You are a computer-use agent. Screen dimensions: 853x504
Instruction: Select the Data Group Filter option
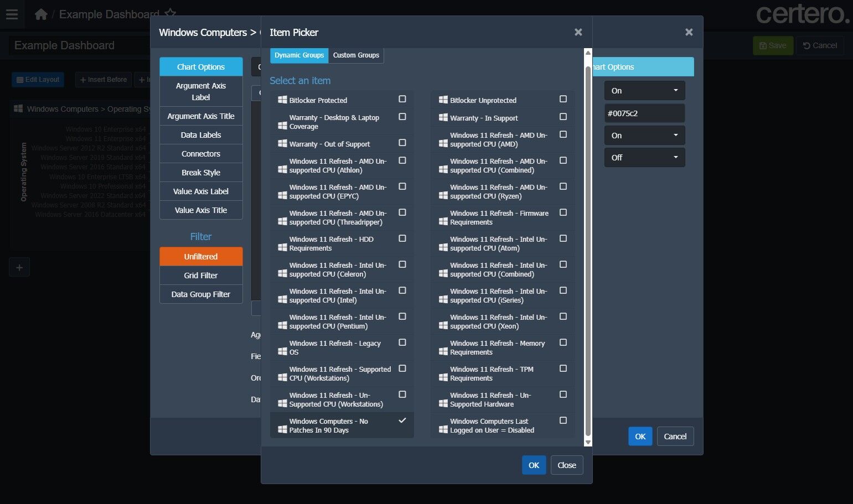tap(201, 294)
